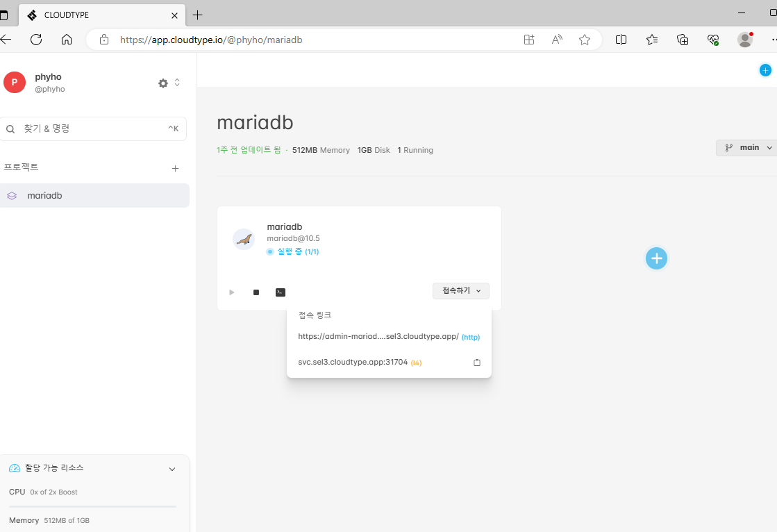
Task: Click the 접속 링크 heading in popup
Action: pos(315,315)
